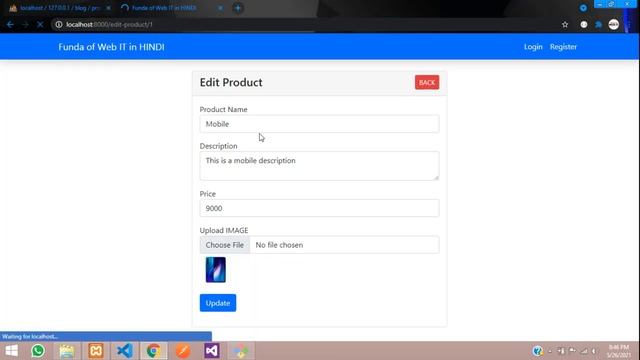
Task: Close the Funda of Web IT tab
Action: click(220, 8)
